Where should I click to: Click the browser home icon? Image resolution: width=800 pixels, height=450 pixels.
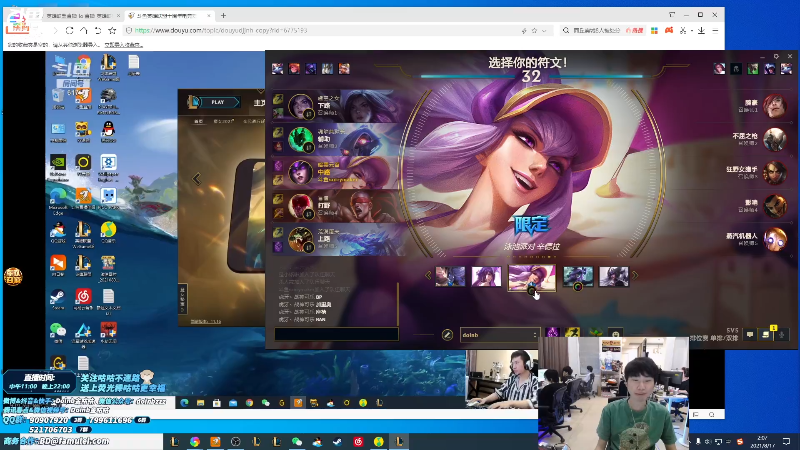(84, 31)
